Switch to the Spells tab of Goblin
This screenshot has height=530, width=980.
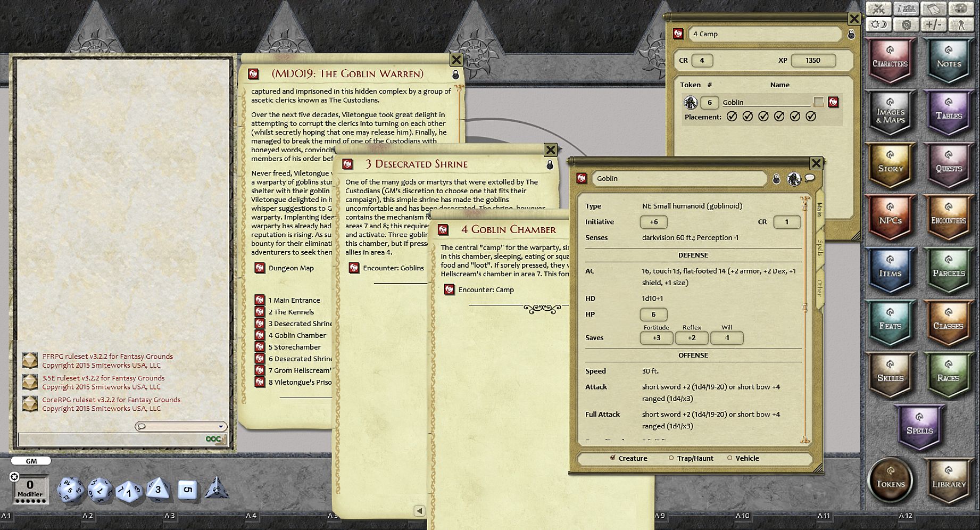click(819, 247)
